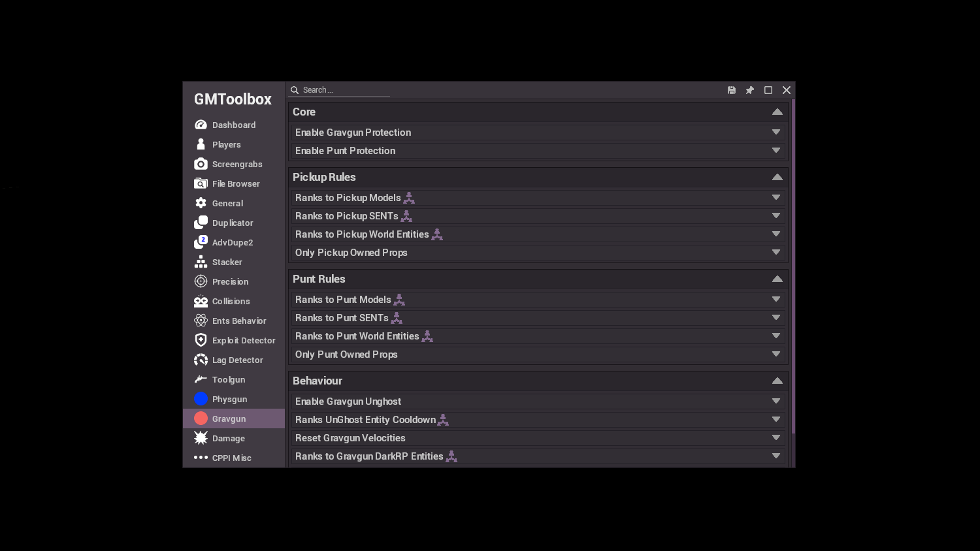The height and width of the screenshot is (551, 980).
Task: Collapse the Punt Rules section
Action: click(777, 279)
